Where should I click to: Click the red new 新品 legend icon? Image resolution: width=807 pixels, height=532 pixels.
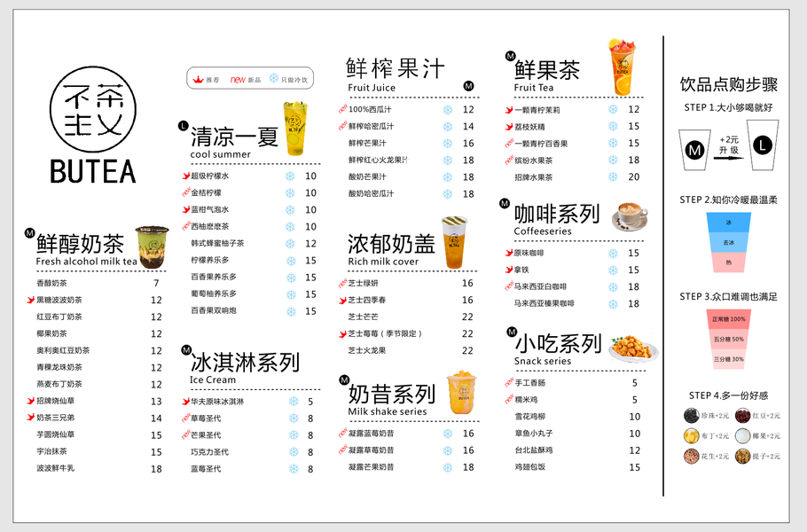tap(238, 79)
